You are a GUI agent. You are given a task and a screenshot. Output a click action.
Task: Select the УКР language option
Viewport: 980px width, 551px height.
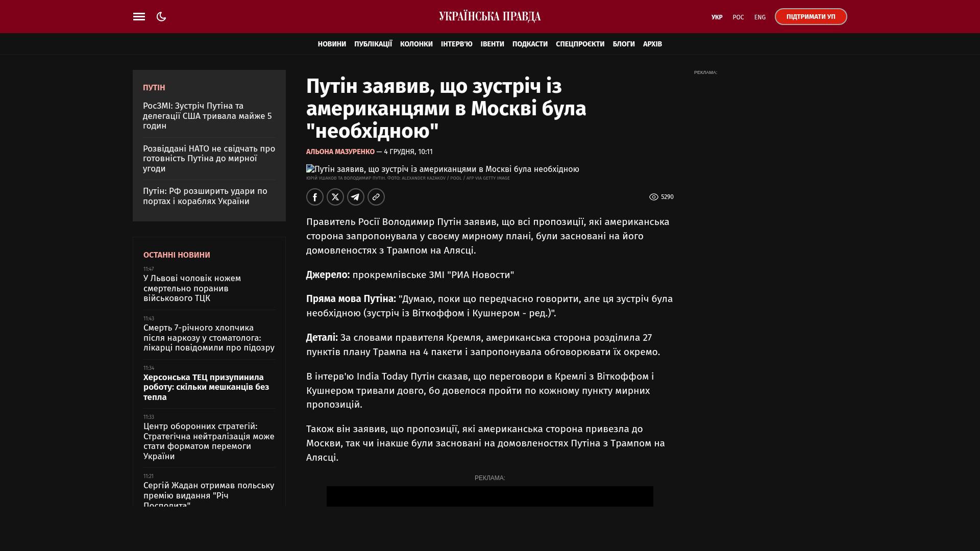tap(717, 17)
